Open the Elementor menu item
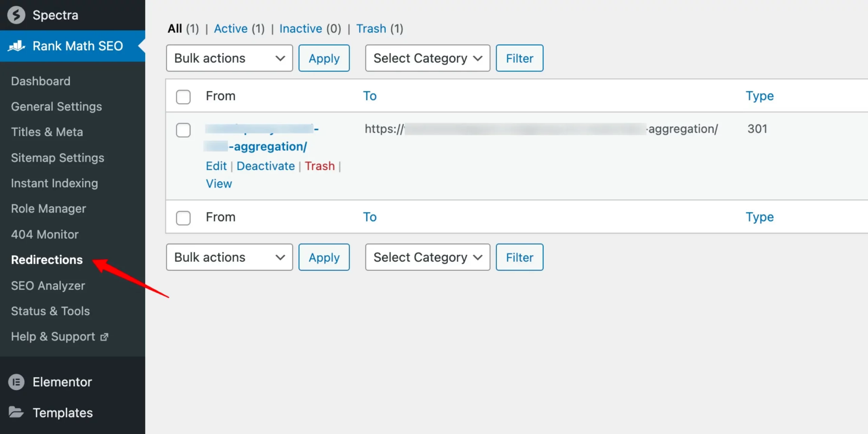 62,382
